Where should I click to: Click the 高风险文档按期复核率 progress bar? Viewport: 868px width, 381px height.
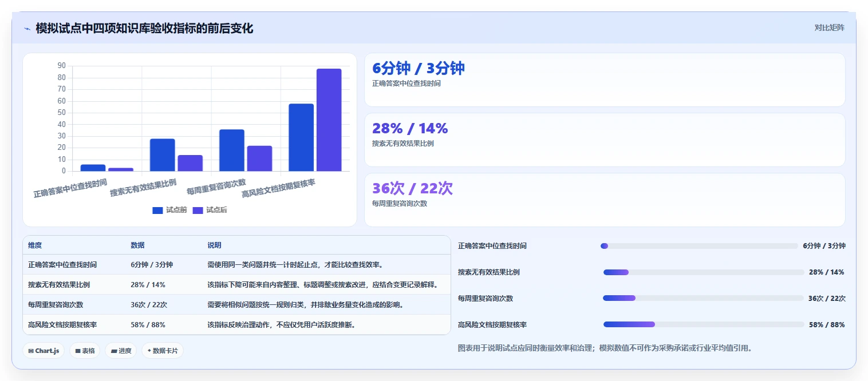click(704, 324)
